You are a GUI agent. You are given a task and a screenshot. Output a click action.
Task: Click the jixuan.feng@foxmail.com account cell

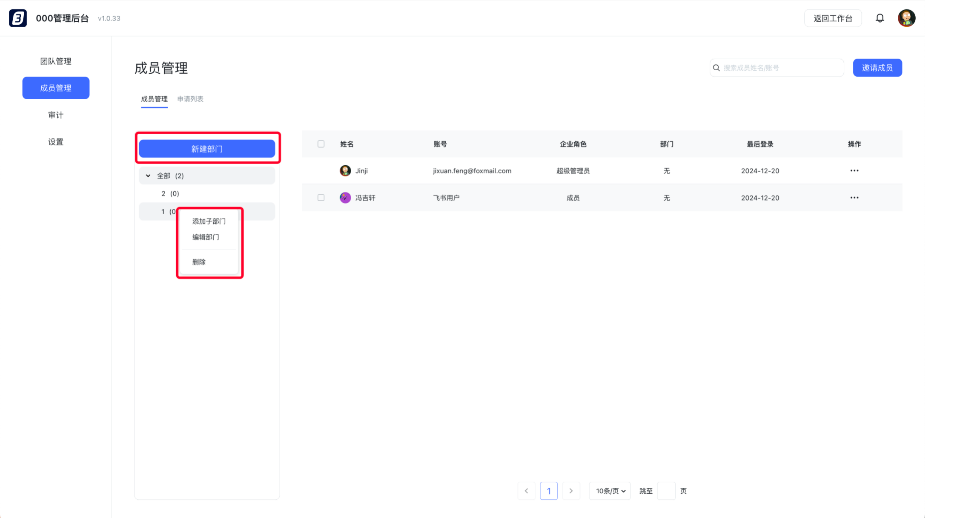pos(472,171)
